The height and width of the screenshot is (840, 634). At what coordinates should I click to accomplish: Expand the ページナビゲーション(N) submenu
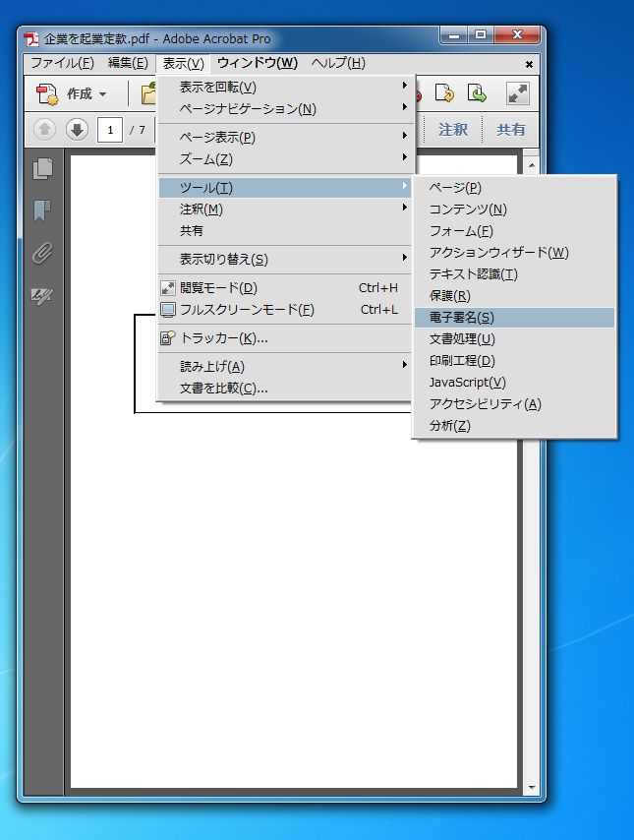285,109
